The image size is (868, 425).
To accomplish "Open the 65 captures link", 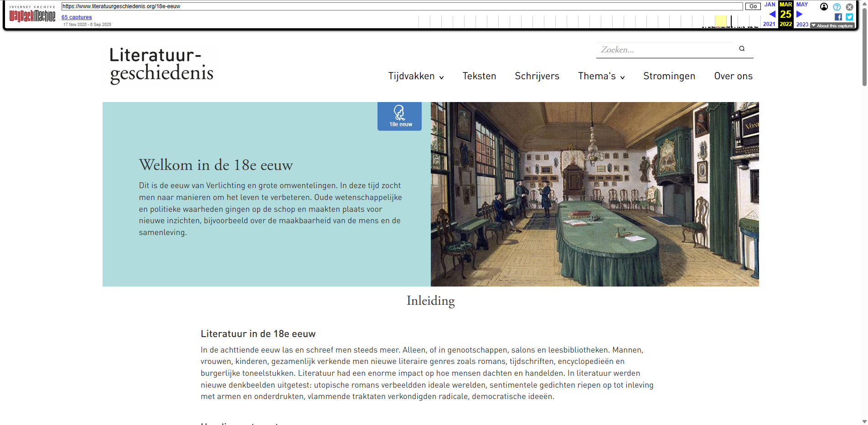I will click(x=77, y=17).
